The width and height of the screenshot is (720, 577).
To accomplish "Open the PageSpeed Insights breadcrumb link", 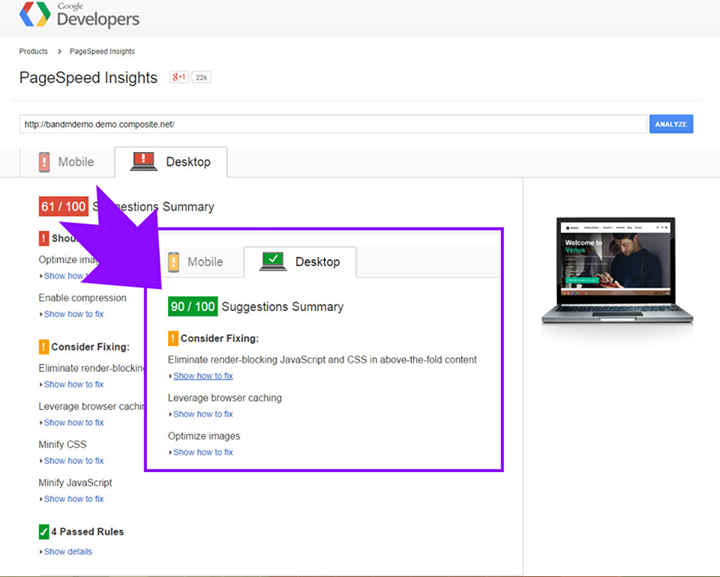I will (102, 51).
